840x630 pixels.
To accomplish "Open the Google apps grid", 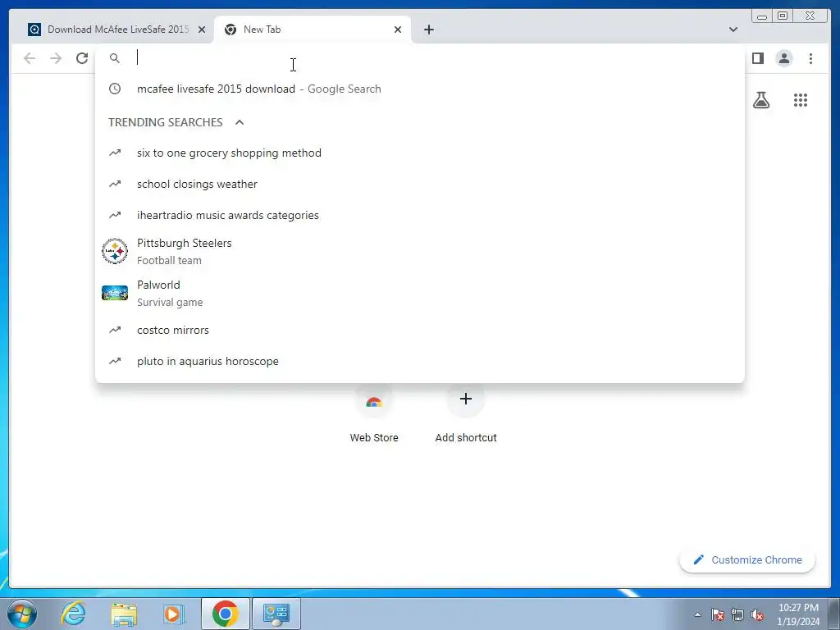I will (x=801, y=100).
